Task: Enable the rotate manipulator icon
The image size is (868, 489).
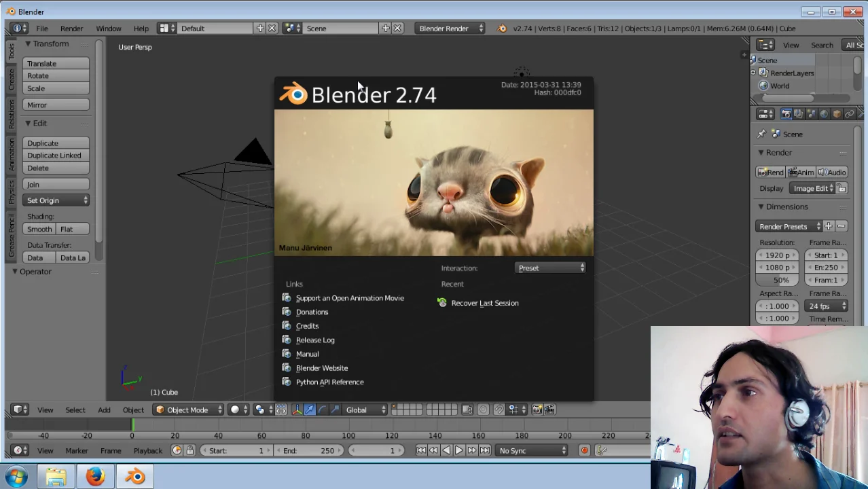Action: (322, 410)
